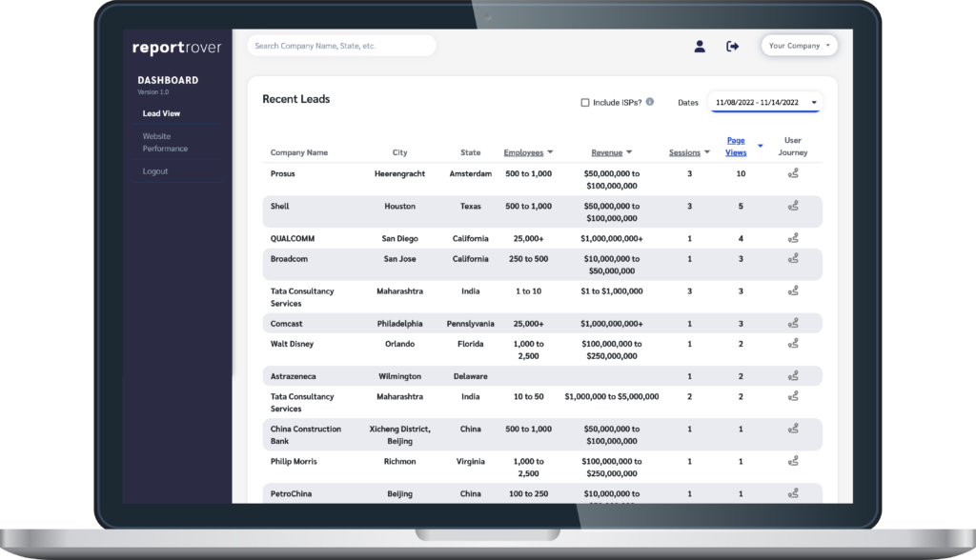Open user journey for Shell

click(793, 206)
